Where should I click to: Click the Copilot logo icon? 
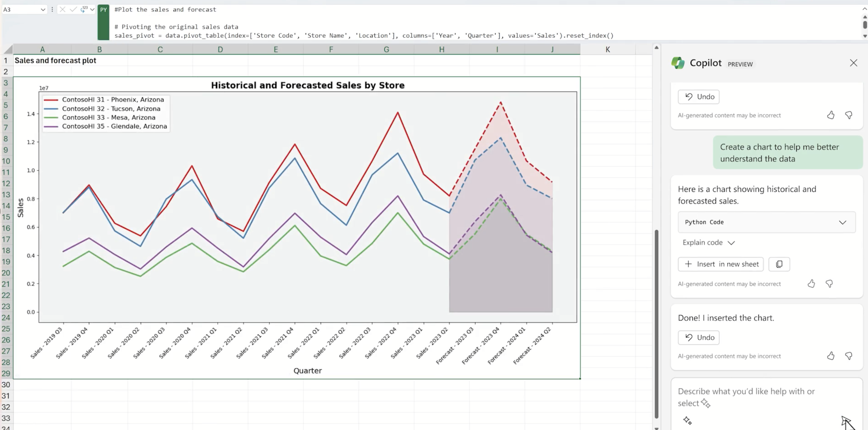[x=678, y=63]
